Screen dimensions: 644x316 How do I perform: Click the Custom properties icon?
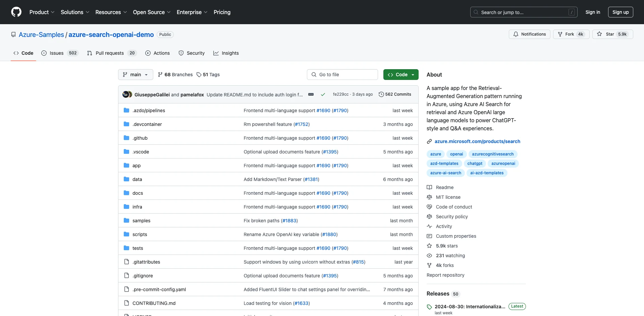pos(429,236)
